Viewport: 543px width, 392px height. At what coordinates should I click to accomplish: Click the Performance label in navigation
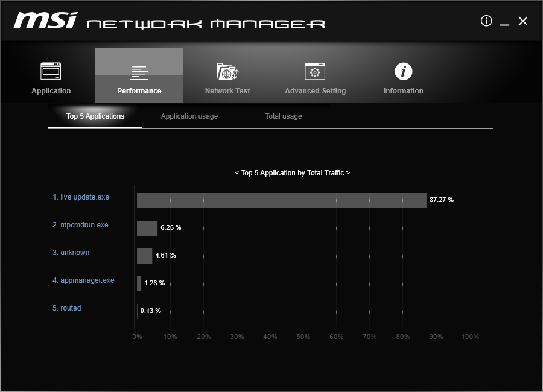[139, 90]
